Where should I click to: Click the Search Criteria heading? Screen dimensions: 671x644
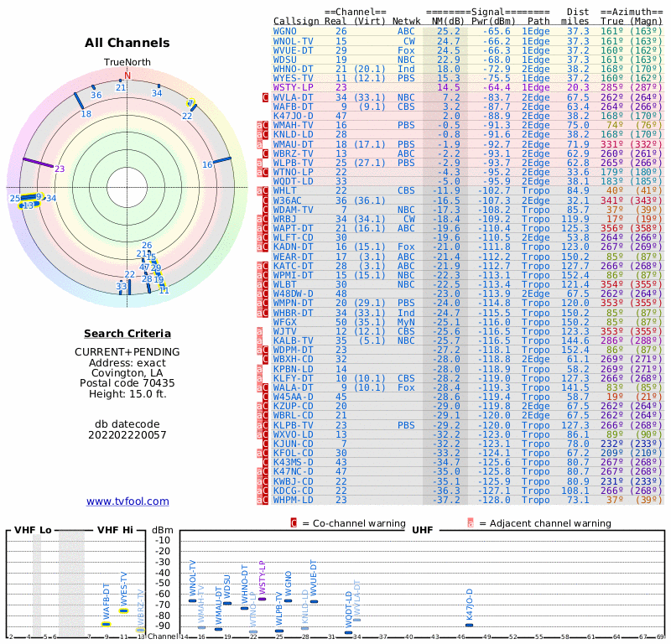(x=127, y=334)
